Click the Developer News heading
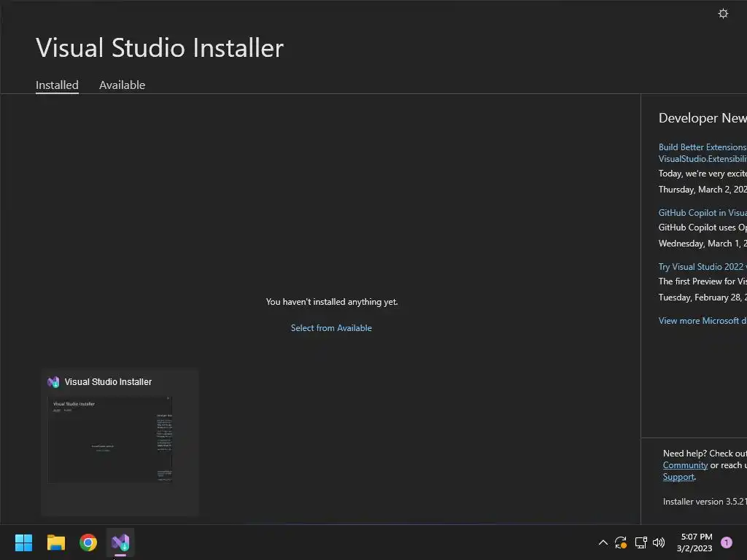The height and width of the screenshot is (560, 747). tap(703, 118)
